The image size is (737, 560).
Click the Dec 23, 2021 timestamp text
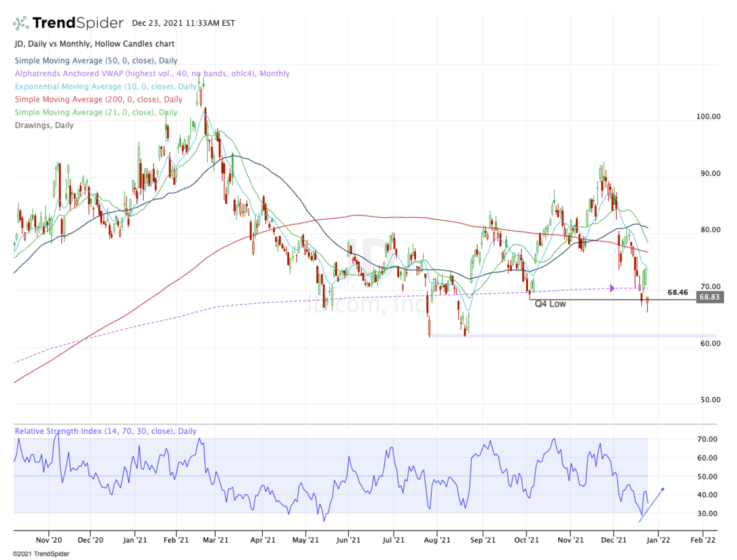[x=184, y=23]
